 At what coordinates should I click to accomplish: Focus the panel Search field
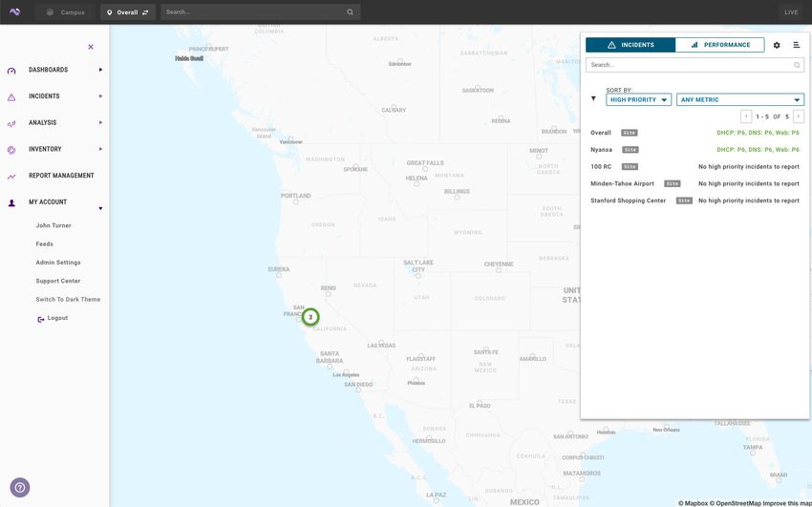(694, 65)
